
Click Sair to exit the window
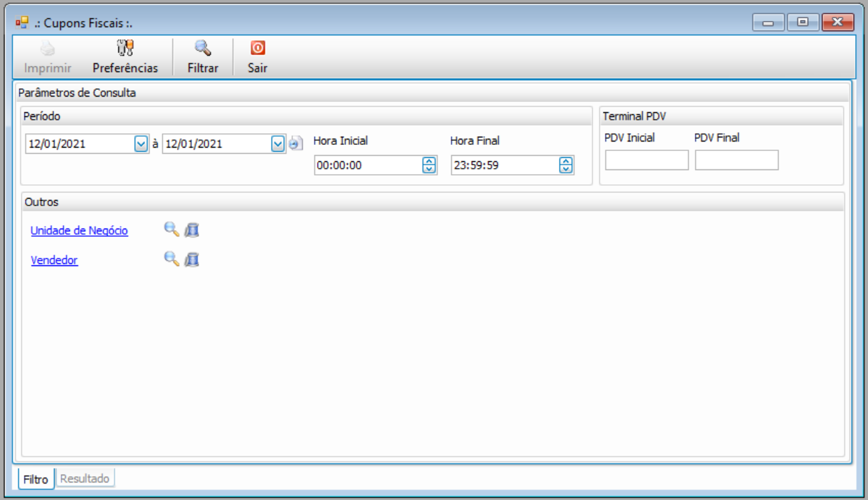pyautogui.click(x=257, y=57)
